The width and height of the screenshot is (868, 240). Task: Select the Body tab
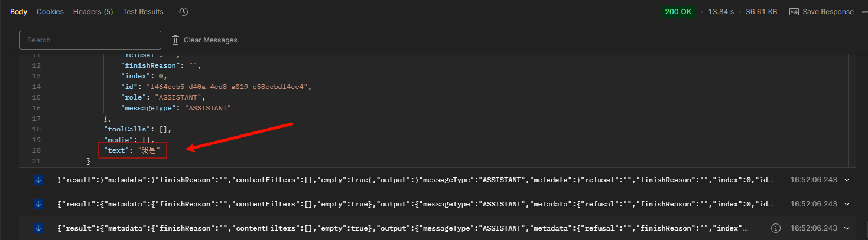(19, 12)
